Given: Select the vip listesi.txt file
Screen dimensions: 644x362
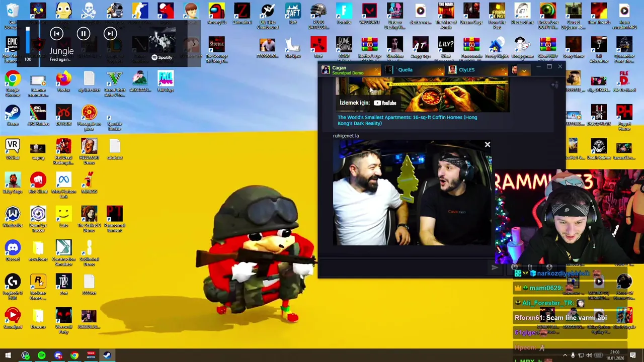Looking at the screenshot, I should [89, 81].
